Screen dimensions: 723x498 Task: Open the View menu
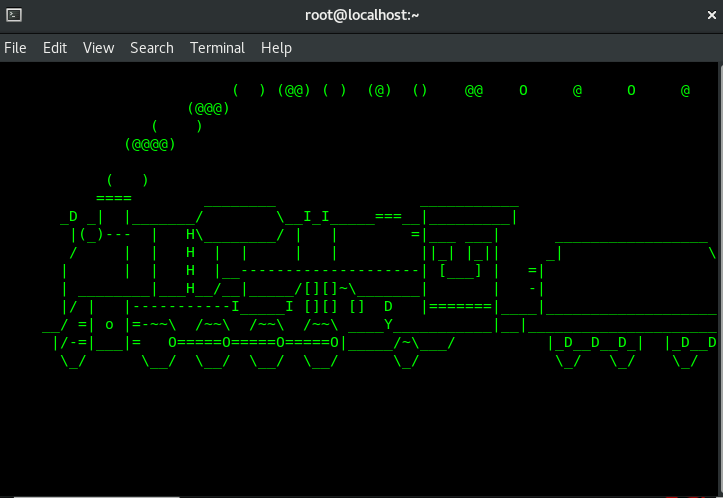[x=99, y=48]
